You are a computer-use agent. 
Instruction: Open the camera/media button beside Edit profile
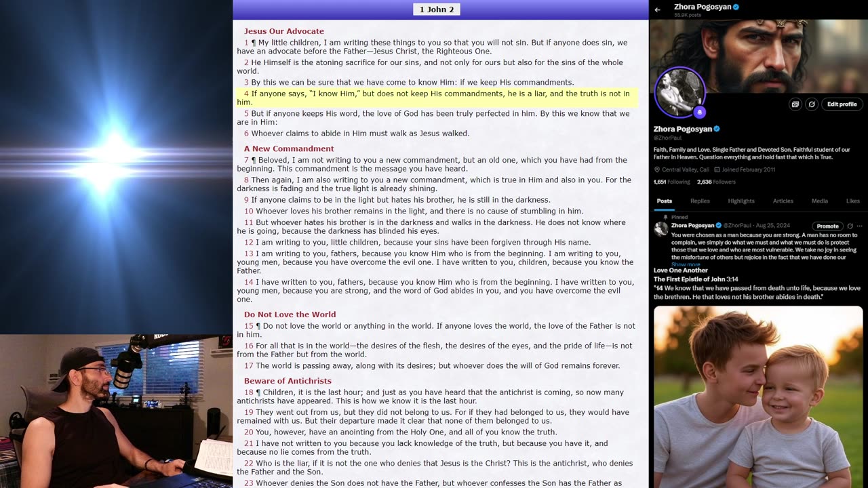pos(795,104)
